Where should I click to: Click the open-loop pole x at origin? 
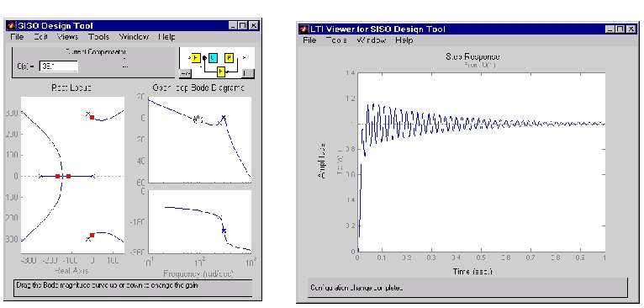(x=92, y=177)
